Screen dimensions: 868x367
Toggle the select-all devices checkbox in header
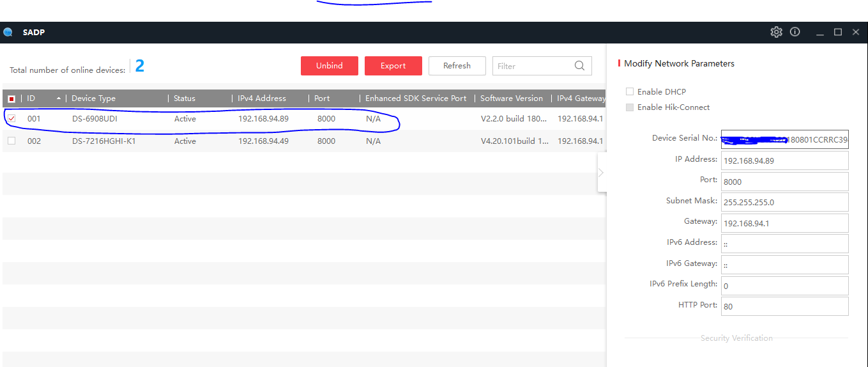coord(11,98)
